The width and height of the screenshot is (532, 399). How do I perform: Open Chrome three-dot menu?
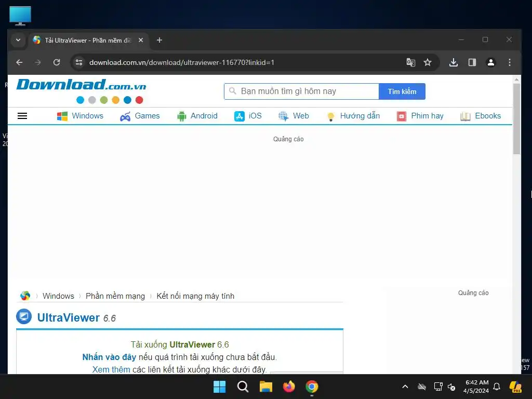(509, 62)
